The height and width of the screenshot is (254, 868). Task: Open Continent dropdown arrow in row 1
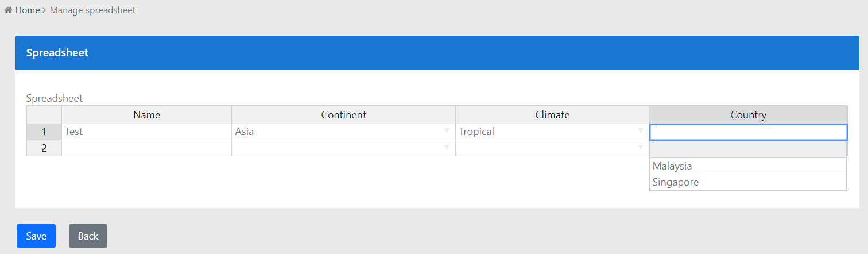(447, 132)
